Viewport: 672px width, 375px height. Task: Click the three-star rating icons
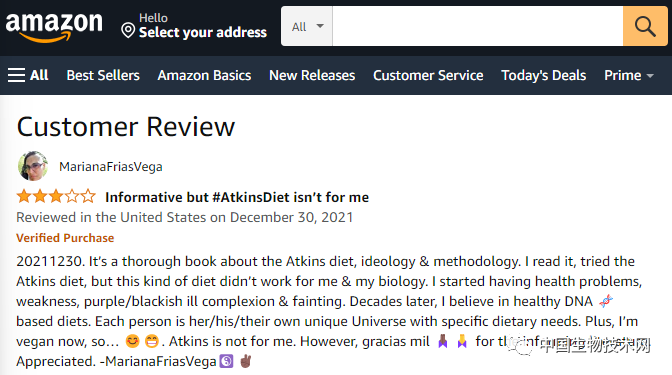(56, 196)
